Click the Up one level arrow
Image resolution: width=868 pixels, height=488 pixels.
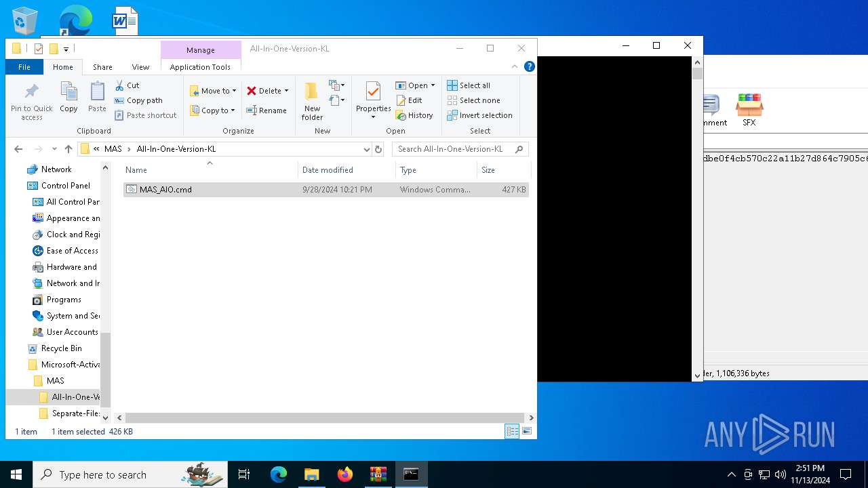(68, 149)
